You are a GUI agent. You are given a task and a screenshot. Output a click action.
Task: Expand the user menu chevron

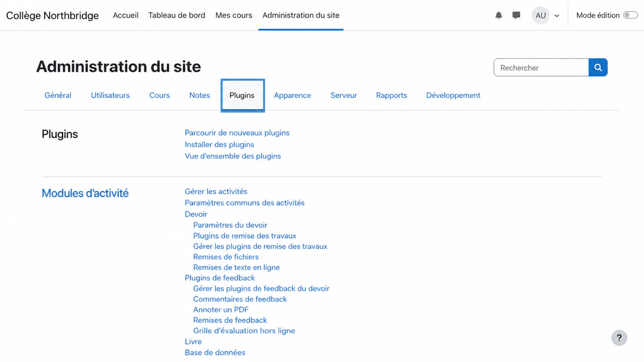(557, 16)
